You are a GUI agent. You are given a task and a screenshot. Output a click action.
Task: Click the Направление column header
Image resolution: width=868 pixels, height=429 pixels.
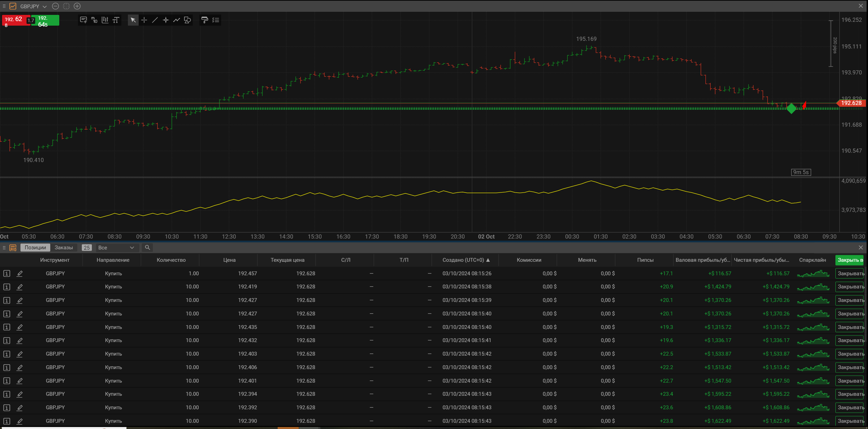pyautogui.click(x=113, y=260)
